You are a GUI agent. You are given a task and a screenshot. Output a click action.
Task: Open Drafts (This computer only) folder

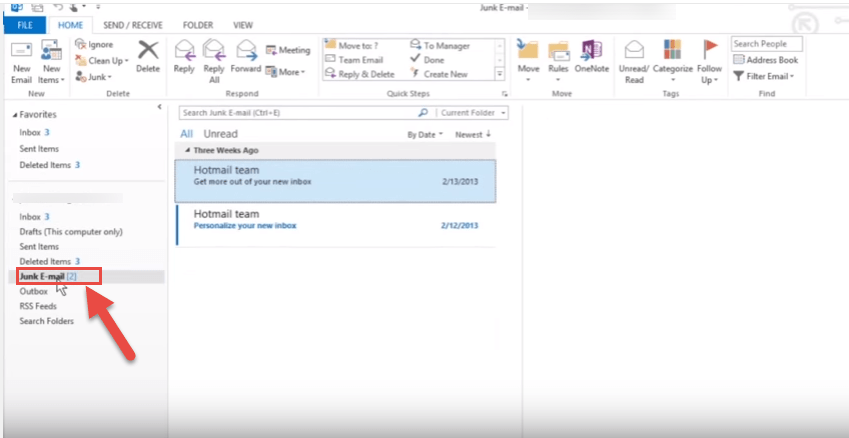click(x=71, y=231)
